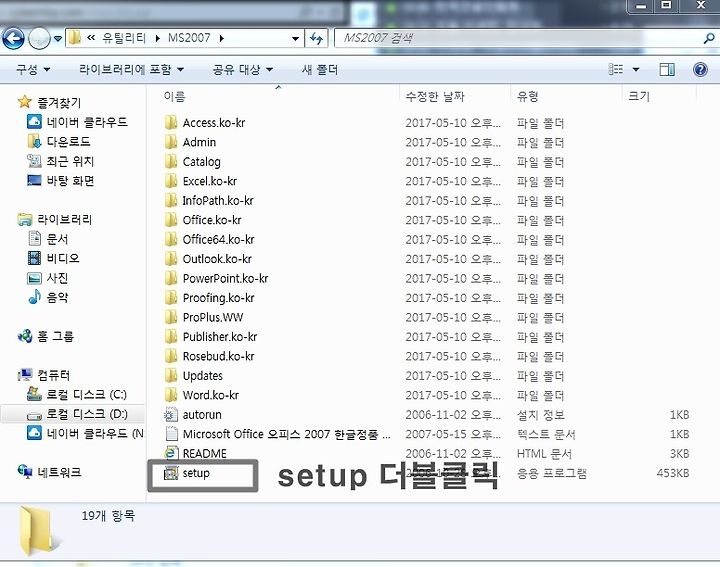
Task: Expand the arrow after MS2007 breadcrumb
Action: 222,38
